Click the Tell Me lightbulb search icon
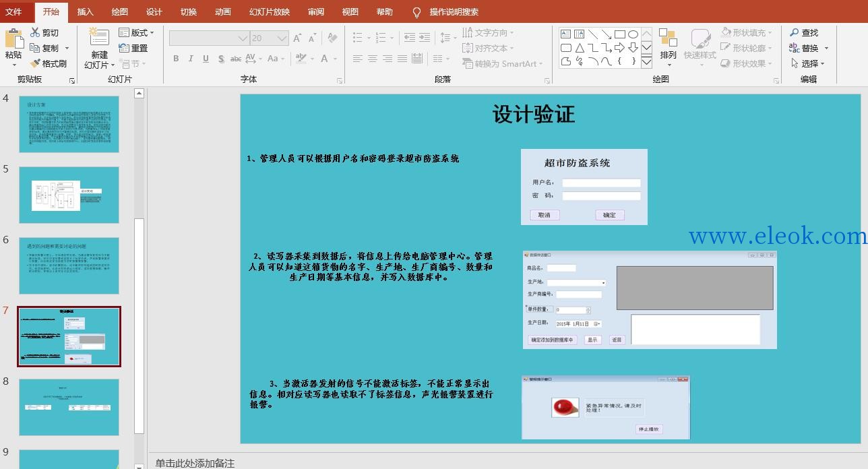868x469 pixels. click(x=417, y=12)
